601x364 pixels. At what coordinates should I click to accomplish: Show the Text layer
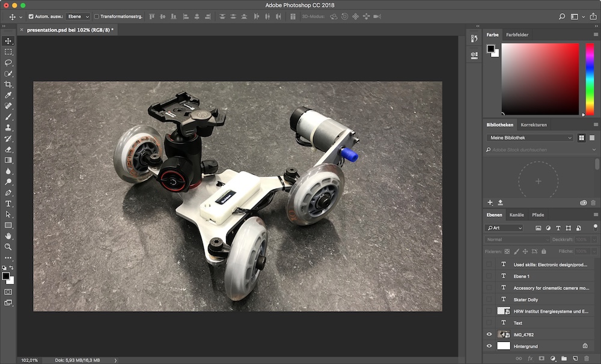click(x=489, y=323)
